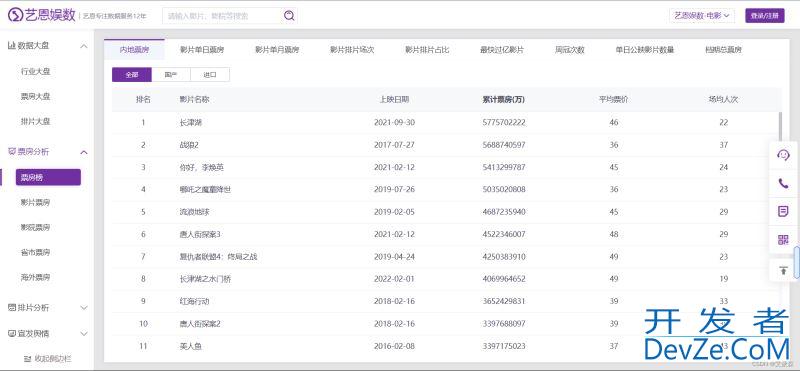Screen dimensions: 800x371
Task: Click the 累计票房(万) column header
Action: (504, 100)
